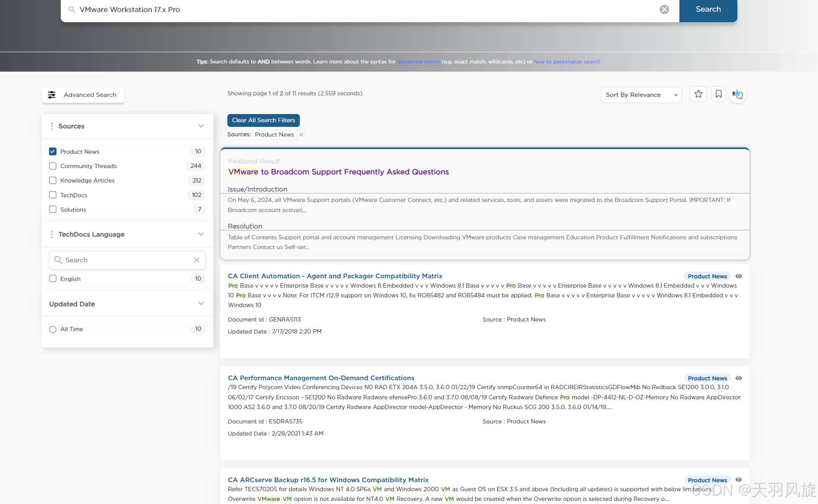The width and height of the screenshot is (818, 504).
Task: Click Product News tag on CA ARCserve Backup
Action: click(x=707, y=480)
